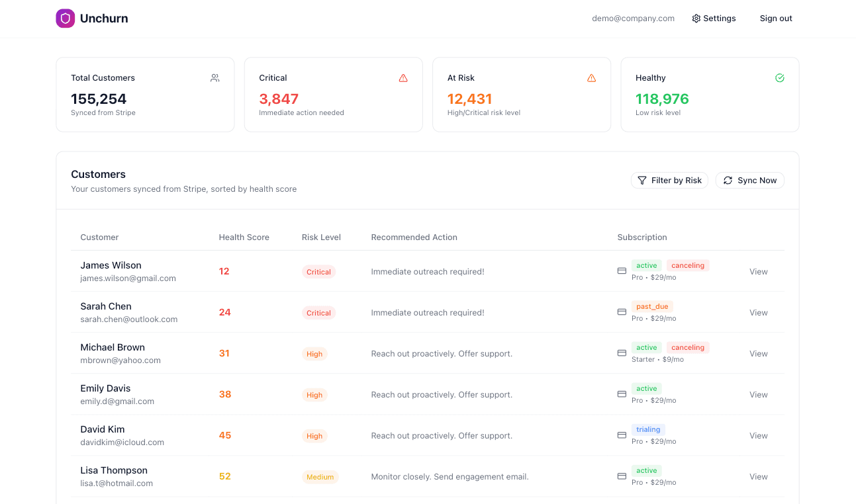Open Sarah Chen's details via View
This screenshot has width=856, height=504.
click(x=758, y=312)
